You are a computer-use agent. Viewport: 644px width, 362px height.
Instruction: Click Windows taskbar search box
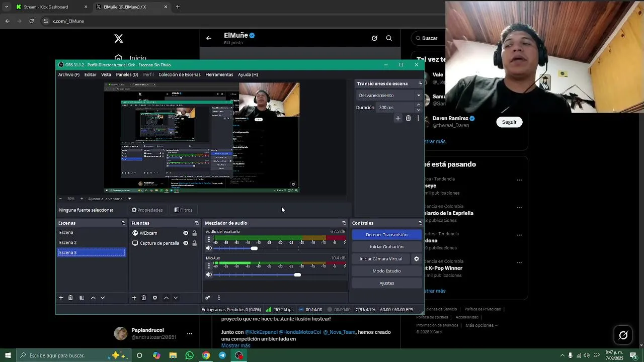pyautogui.click(x=74, y=355)
